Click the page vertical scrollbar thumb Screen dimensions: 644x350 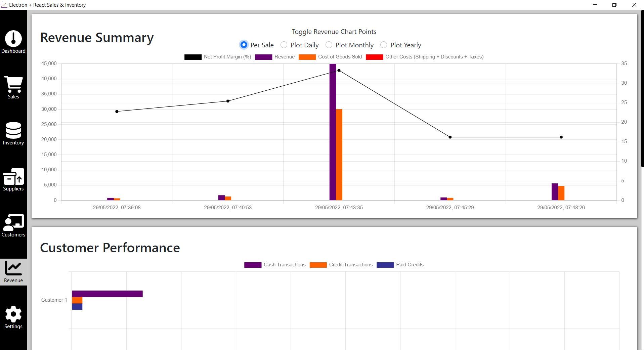(642, 88)
